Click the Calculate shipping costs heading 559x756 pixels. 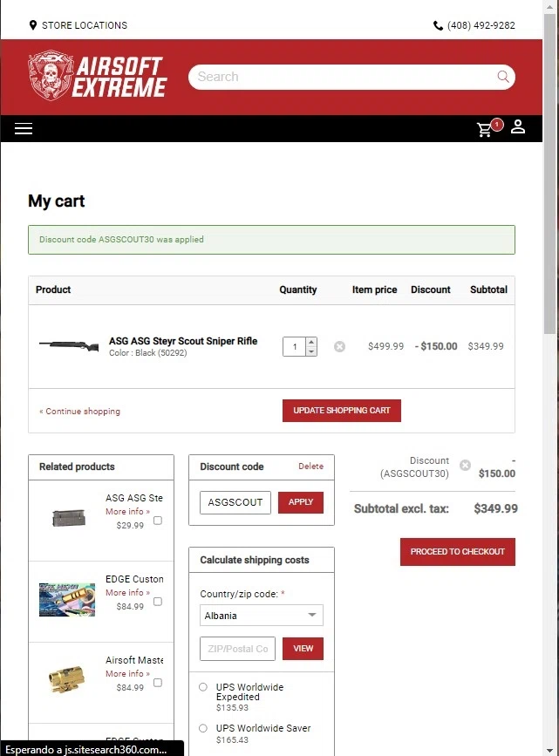click(254, 560)
